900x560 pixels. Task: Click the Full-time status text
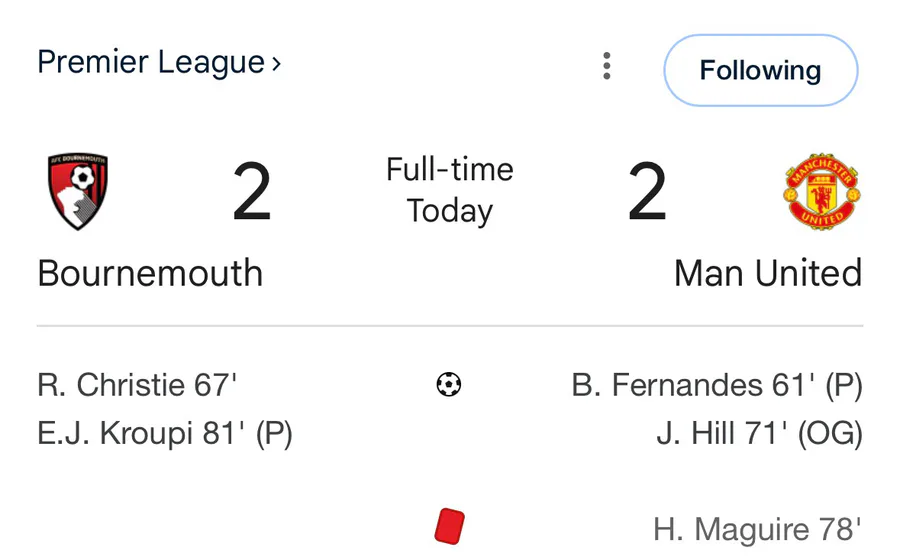pyautogui.click(x=449, y=169)
